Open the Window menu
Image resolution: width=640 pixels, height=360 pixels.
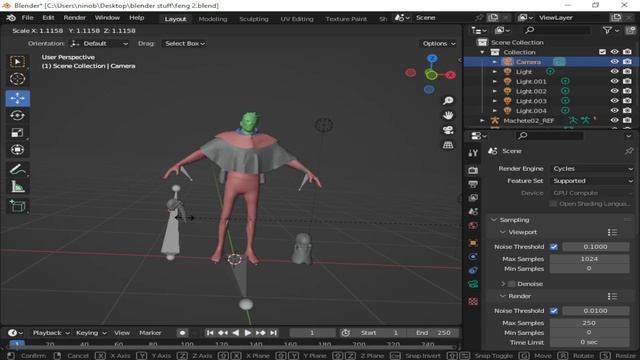pos(107,18)
